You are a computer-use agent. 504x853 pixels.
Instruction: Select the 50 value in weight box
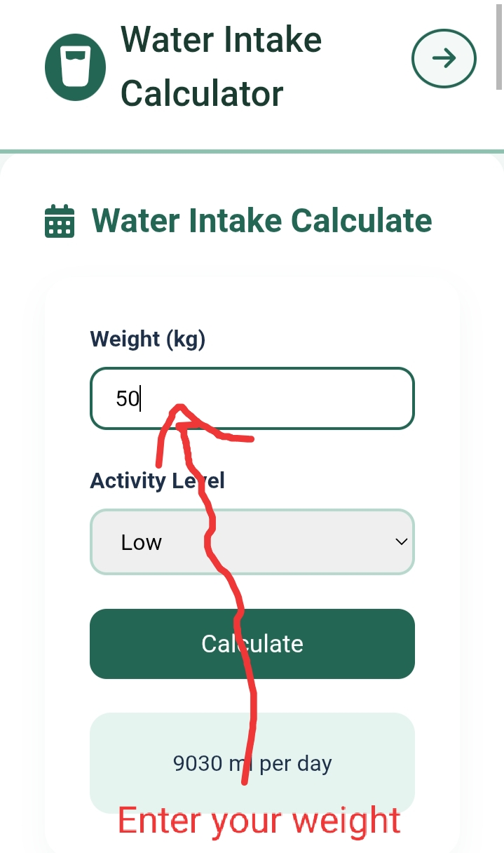tap(128, 398)
